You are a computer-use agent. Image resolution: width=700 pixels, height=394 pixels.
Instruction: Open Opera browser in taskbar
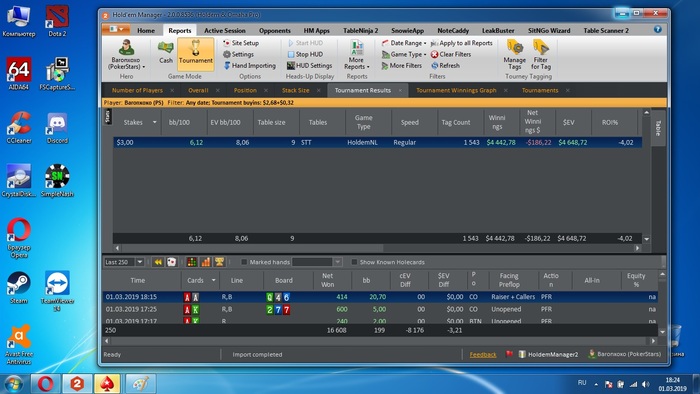[x=46, y=383]
